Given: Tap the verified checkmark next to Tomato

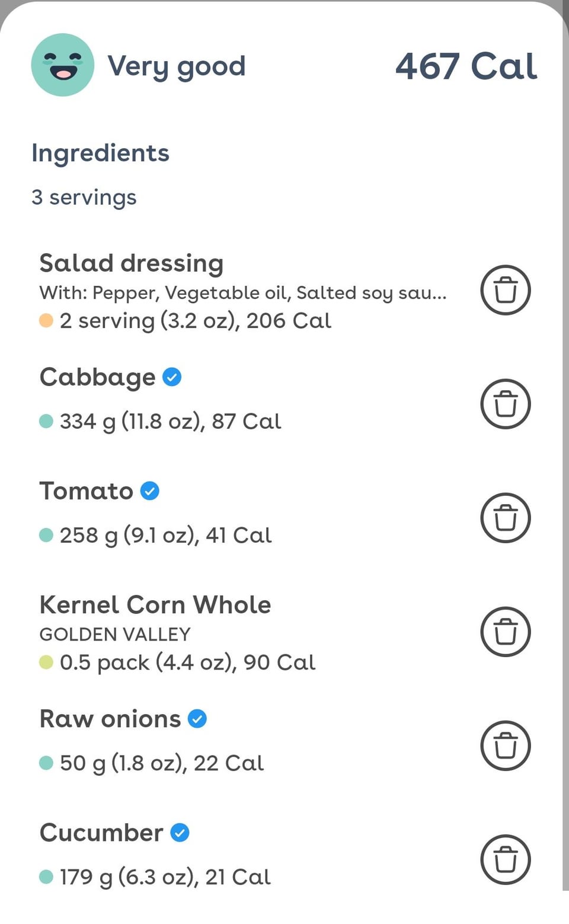Looking at the screenshot, I should point(150,491).
